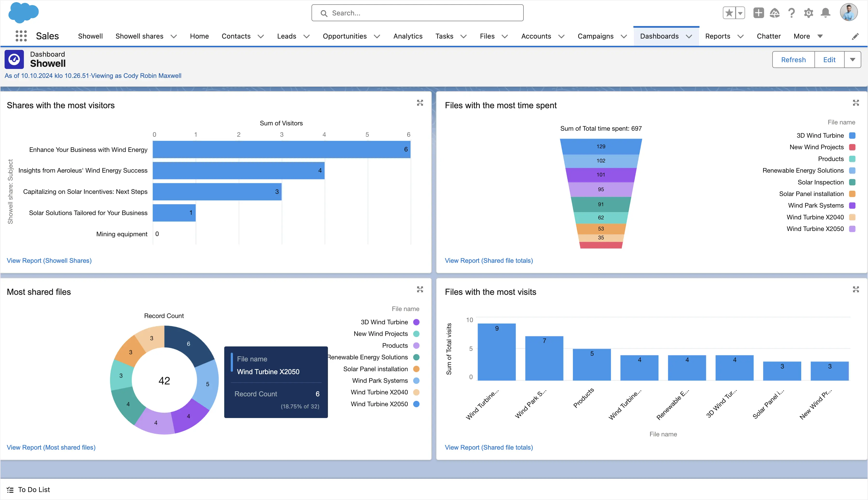
Task: Expand the Campaigns tab dropdown chevron
Action: coord(624,36)
